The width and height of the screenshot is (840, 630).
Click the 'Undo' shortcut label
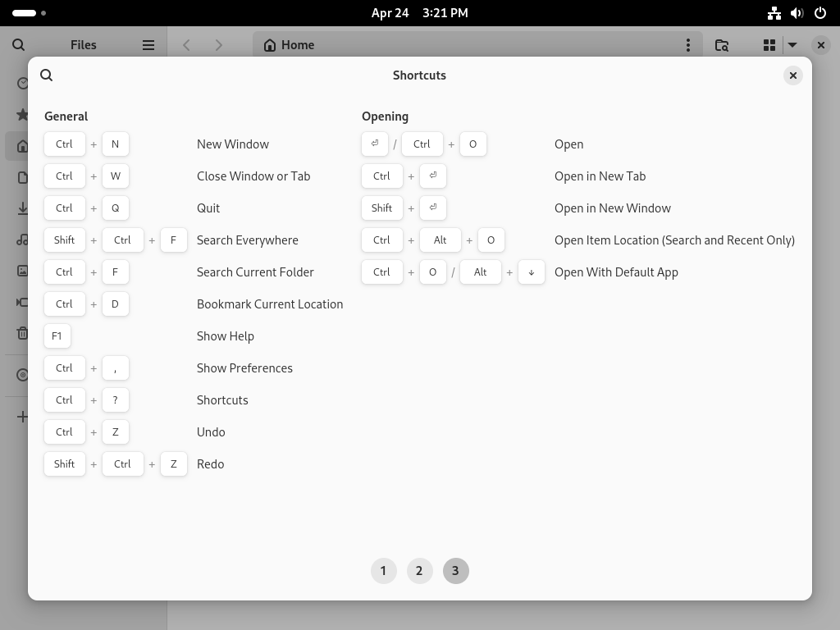211,432
